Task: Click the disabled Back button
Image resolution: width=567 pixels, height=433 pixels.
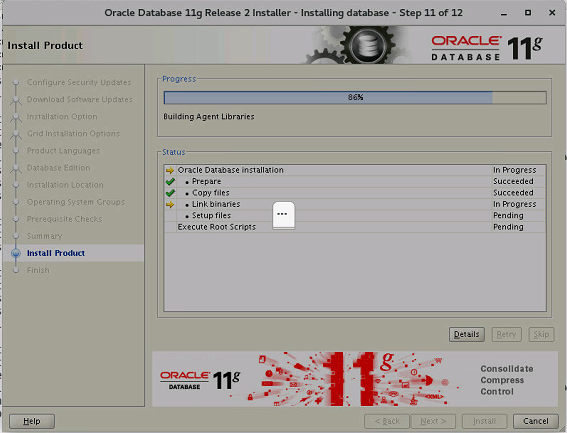Action: 387,421
